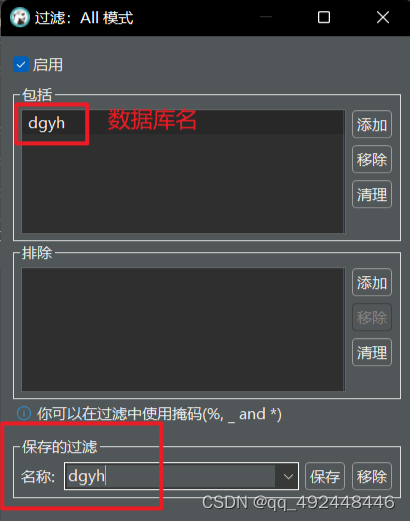The height and width of the screenshot is (521, 410).
Task: Click 移除 button next to 保存
Action: click(372, 476)
